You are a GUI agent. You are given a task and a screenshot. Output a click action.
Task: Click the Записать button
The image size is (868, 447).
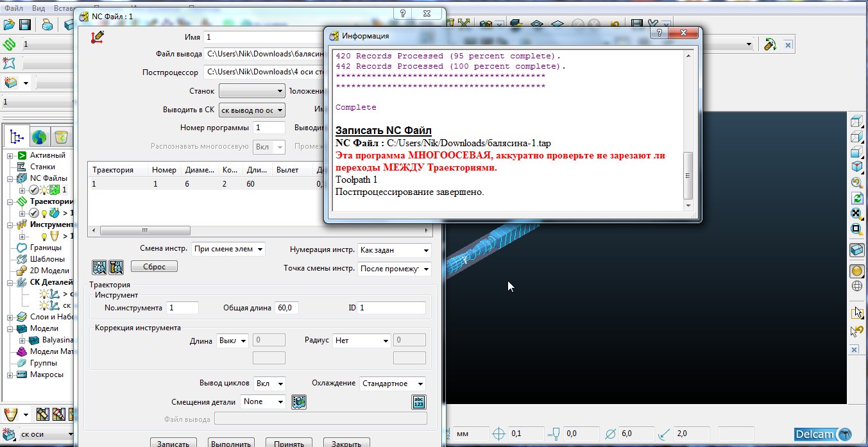(173, 444)
